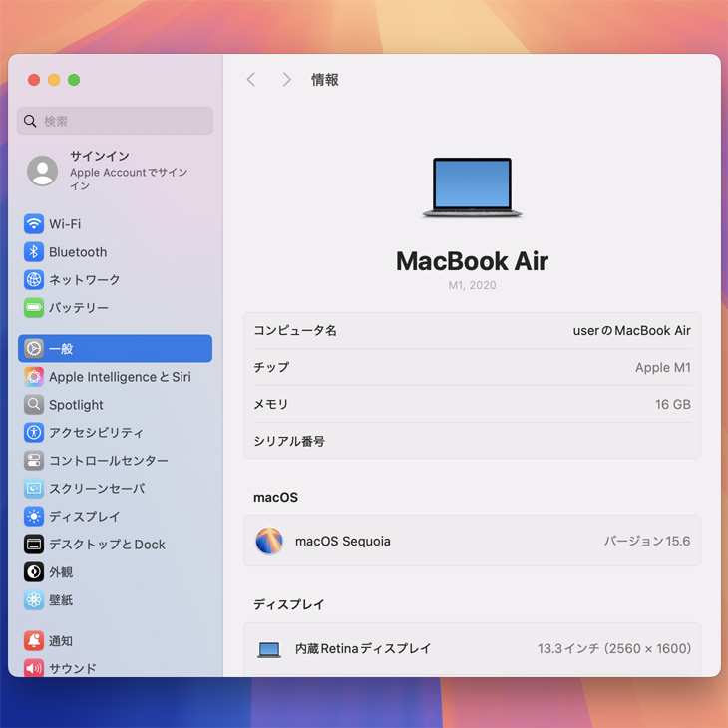Select the ネットワーク globe icon
Image resolution: width=728 pixels, height=728 pixels.
(34, 280)
